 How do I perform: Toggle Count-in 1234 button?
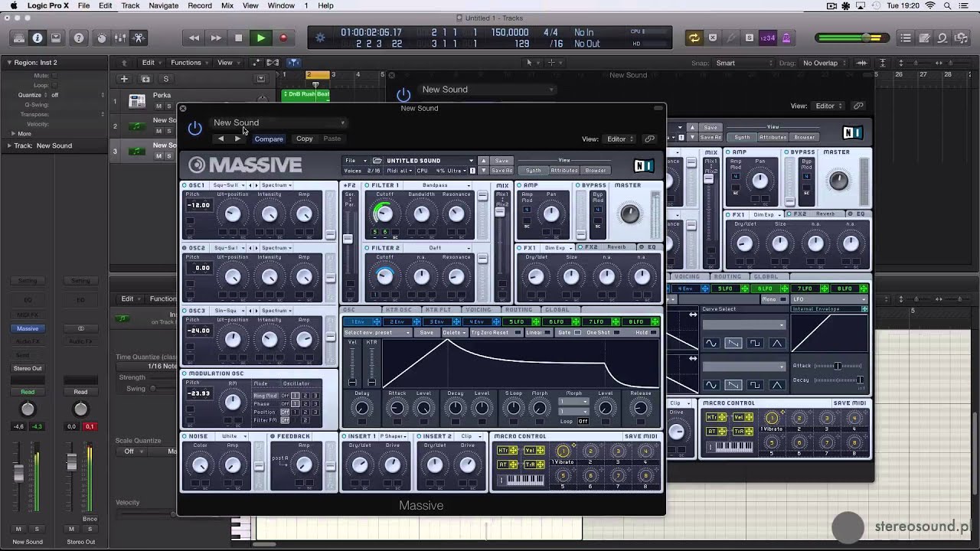click(x=768, y=37)
